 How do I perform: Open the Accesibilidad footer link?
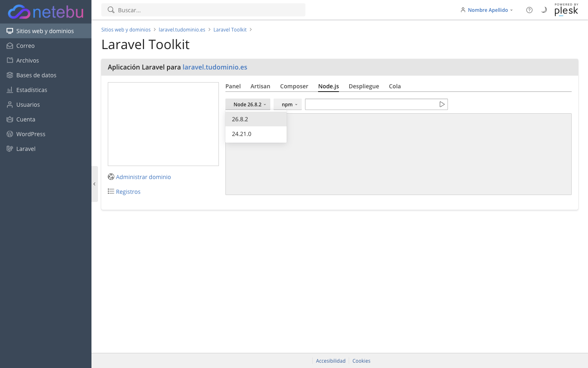coord(331,361)
